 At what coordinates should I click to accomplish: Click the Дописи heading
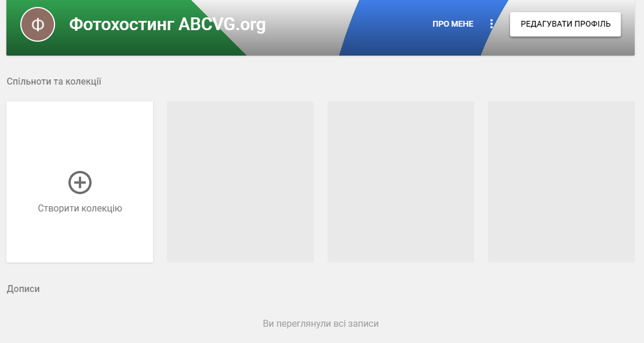pos(23,289)
